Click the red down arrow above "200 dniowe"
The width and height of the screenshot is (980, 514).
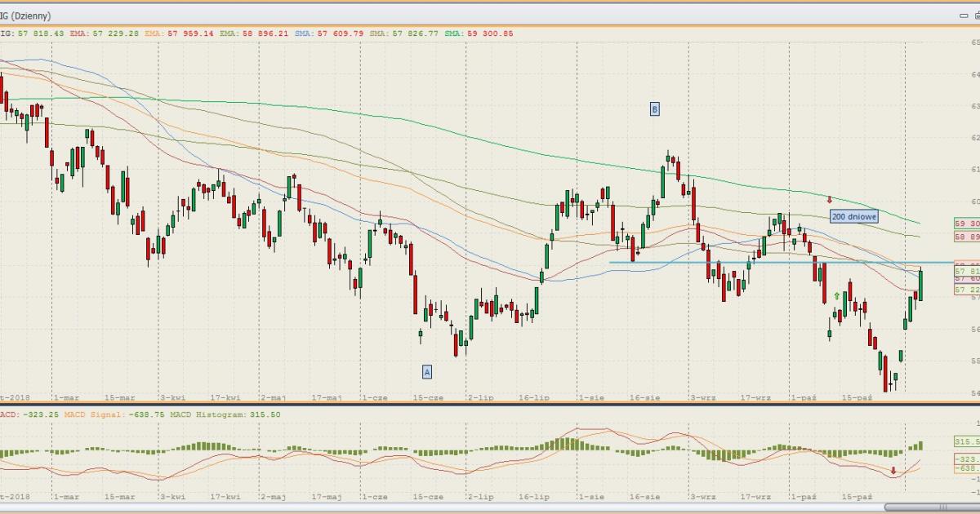[830, 199]
